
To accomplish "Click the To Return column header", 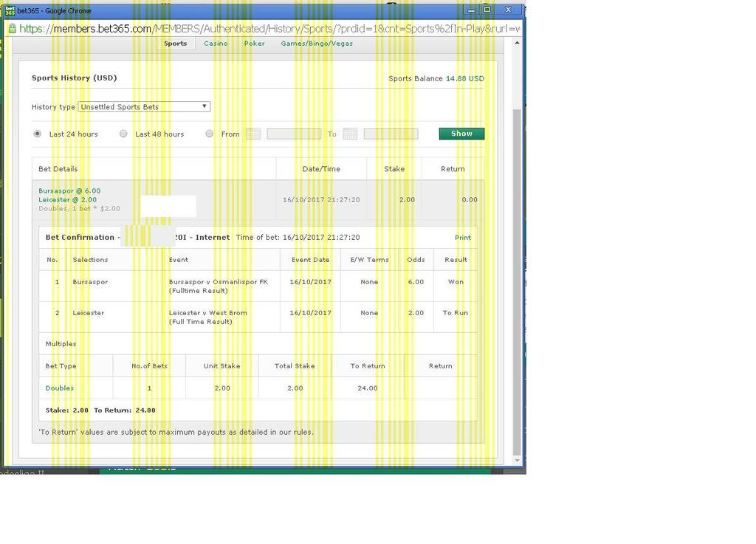I will point(368,365).
